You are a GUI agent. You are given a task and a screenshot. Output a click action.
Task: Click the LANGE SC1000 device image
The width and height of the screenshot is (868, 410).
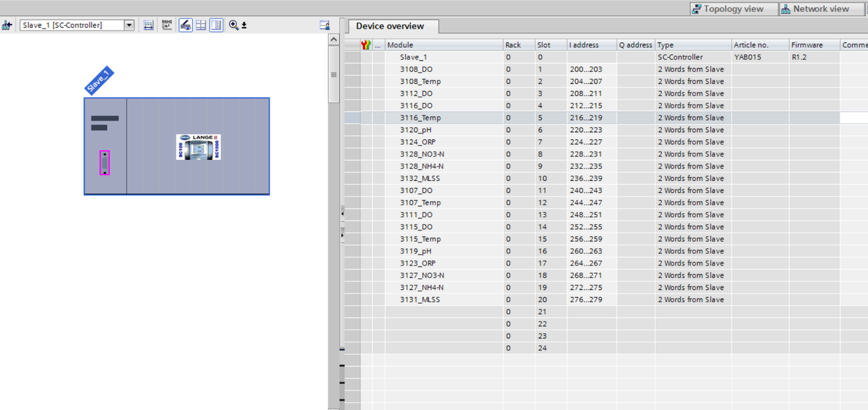[198, 146]
